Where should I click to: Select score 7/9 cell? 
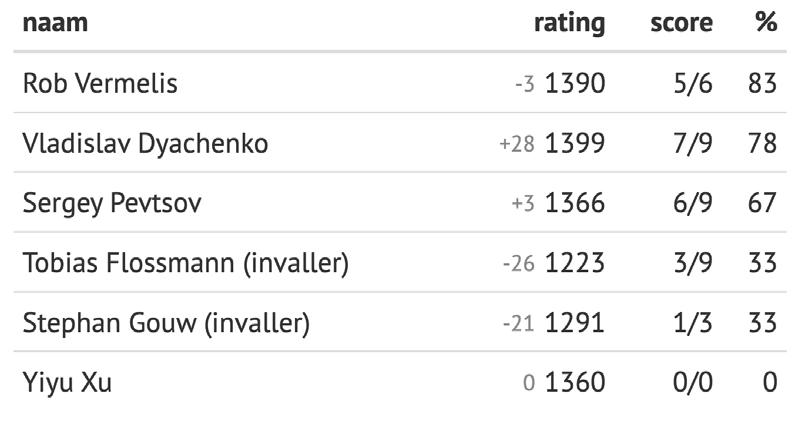click(693, 143)
